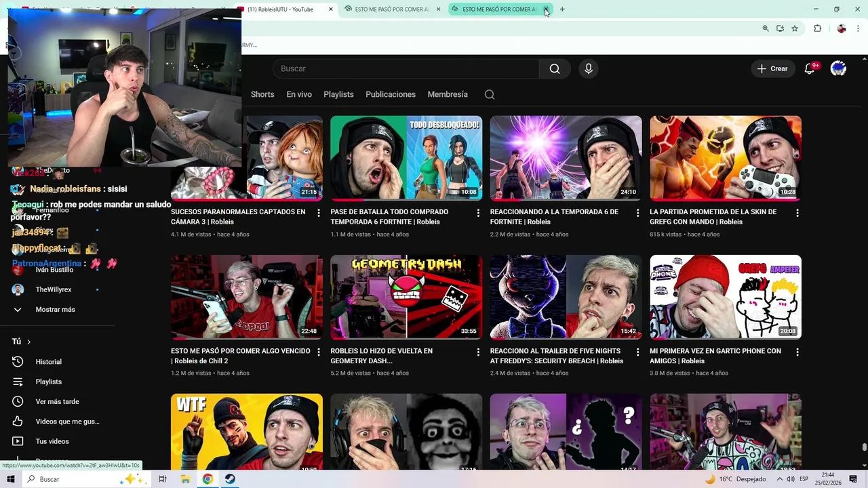Open TheWillyrex subscription channel
The width and height of the screenshot is (868, 488).
tap(54, 289)
